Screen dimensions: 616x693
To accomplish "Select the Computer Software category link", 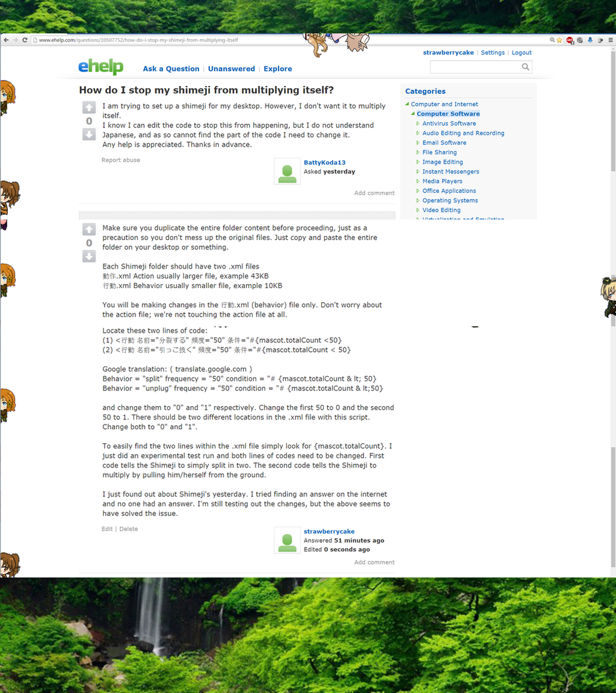I will [x=448, y=114].
